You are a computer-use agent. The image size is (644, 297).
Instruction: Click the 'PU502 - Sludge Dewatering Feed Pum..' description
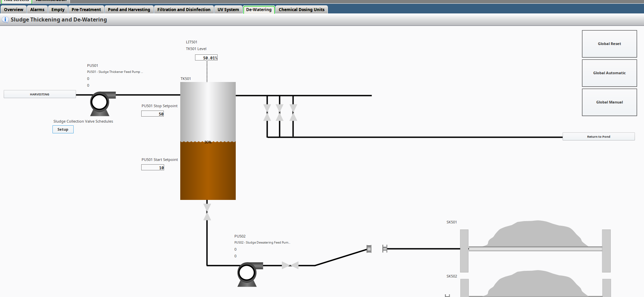pos(262,243)
